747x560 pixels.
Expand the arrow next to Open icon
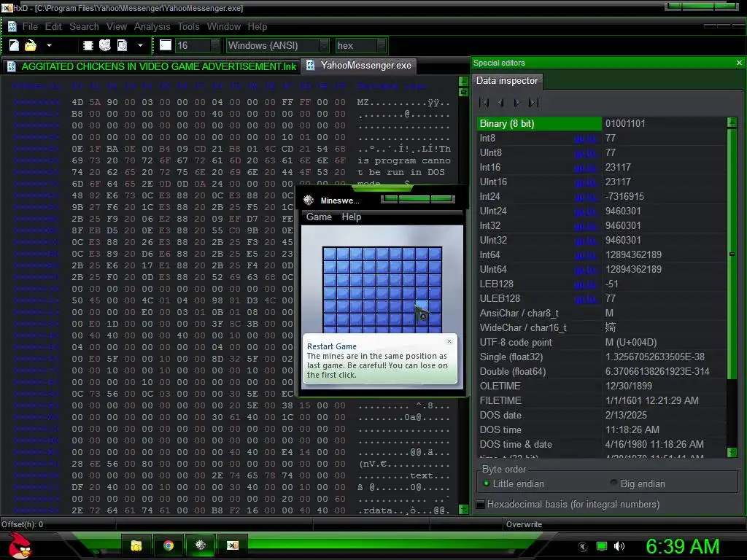pos(49,46)
